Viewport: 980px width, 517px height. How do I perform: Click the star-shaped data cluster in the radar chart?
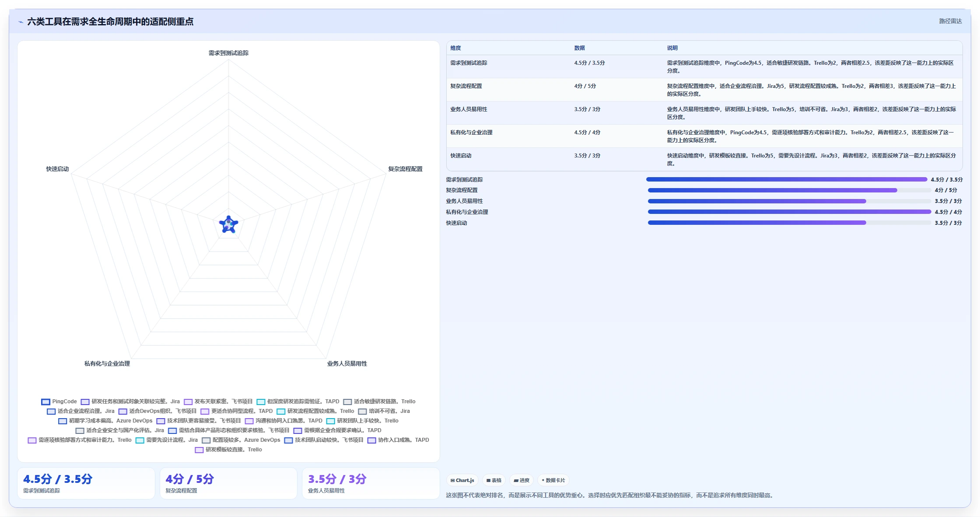pyautogui.click(x=228, y=224)
